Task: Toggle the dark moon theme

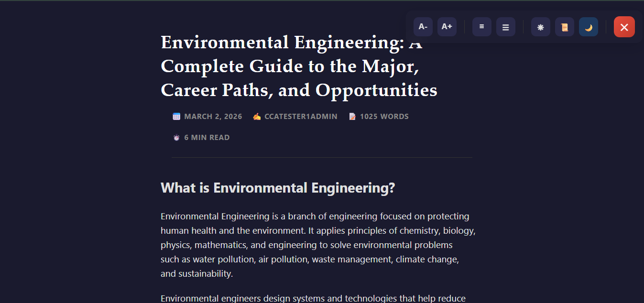Action: (x=589, y=27)
